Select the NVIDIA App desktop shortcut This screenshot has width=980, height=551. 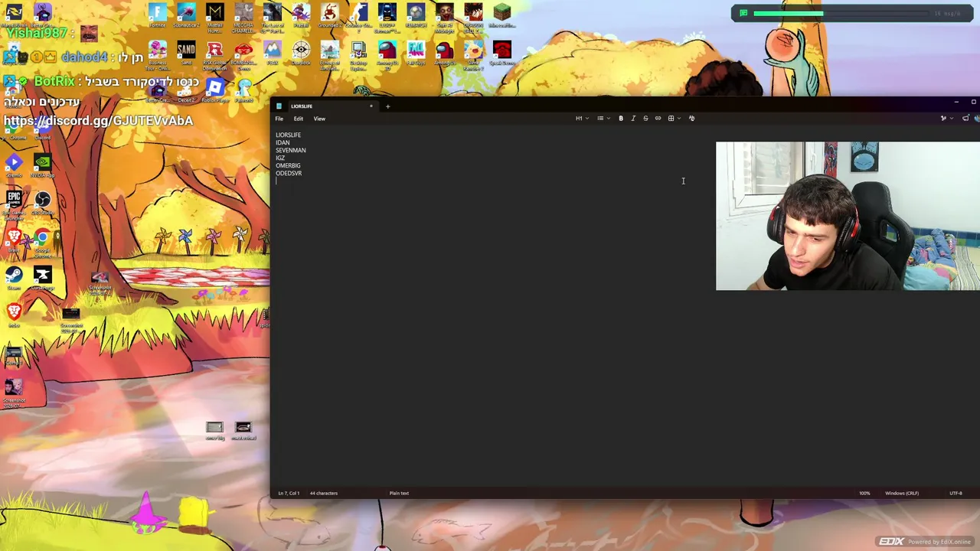(x=42, y=165)
